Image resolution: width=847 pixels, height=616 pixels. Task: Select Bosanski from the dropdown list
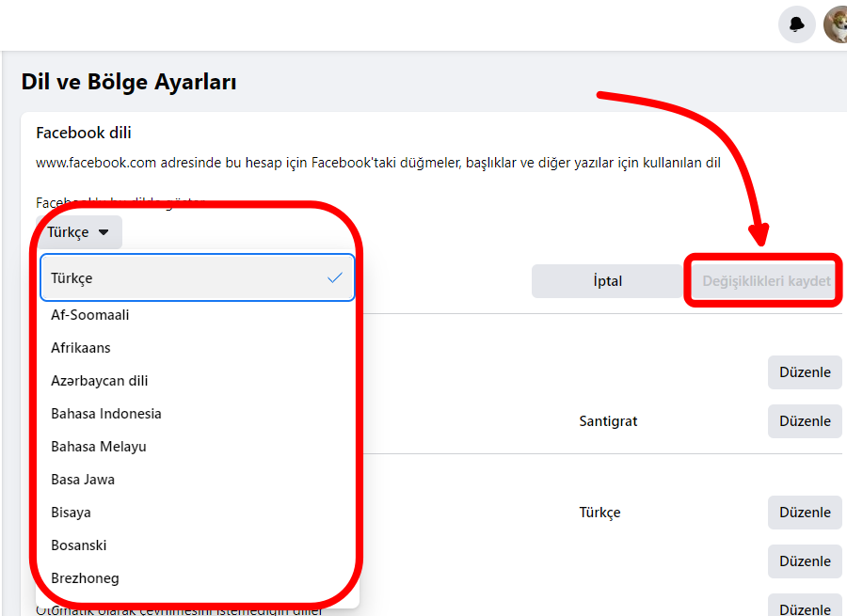click(79, 545)
